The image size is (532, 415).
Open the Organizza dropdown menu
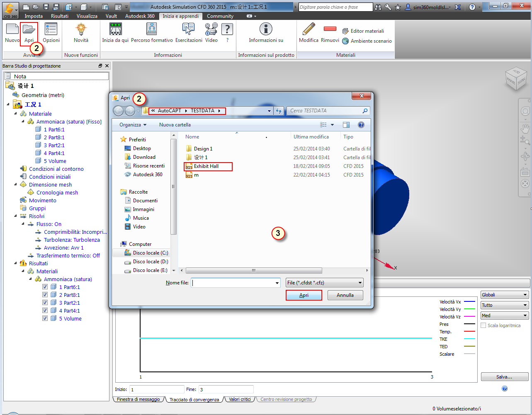coord(133,125)
